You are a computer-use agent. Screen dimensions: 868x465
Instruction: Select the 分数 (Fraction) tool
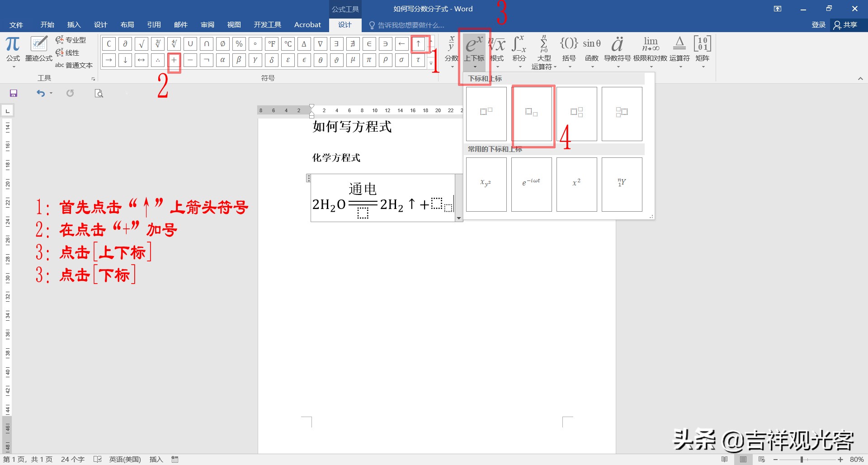tap(451, 51)
